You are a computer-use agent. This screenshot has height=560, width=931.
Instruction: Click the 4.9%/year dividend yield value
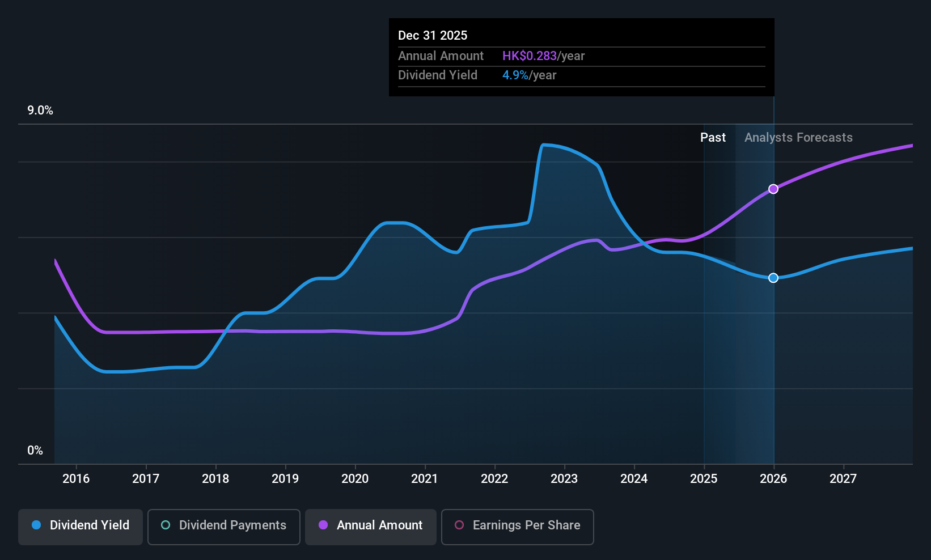pyautogui.click(x=529, y=75)
